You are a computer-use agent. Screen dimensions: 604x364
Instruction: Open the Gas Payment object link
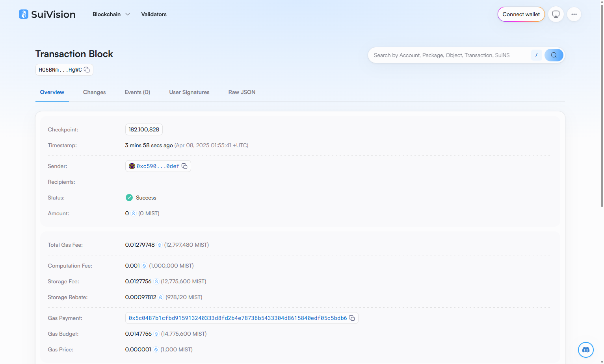[x=238, y=318]
